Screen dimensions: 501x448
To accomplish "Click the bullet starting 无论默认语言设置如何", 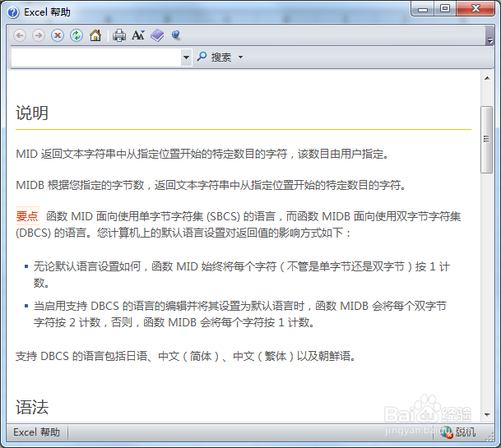I will point(242,275).
